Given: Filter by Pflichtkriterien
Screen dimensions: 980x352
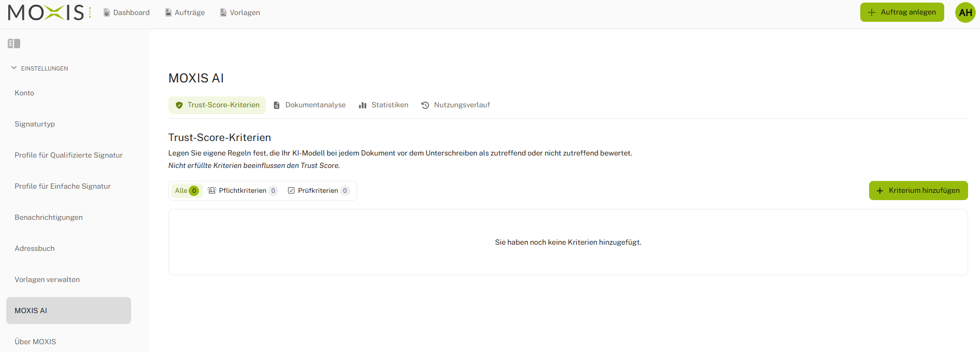Looking at the screenshot, I should pyautogui.click(x=243, y=190).
